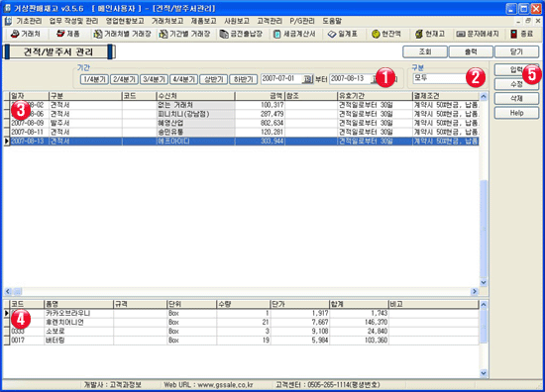Click upper grid horizontal scrollbar right arrow
Screen dimensions: 545x392
point(475,291)
